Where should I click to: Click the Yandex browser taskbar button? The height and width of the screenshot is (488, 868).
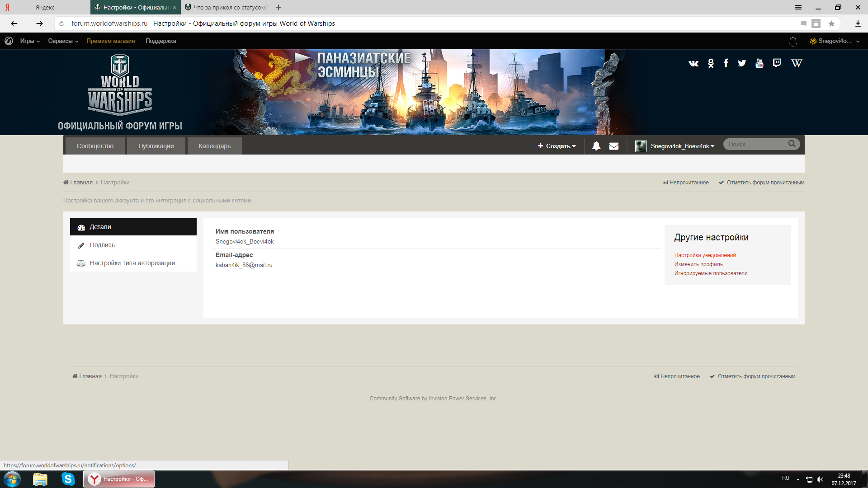pos(119,479)
